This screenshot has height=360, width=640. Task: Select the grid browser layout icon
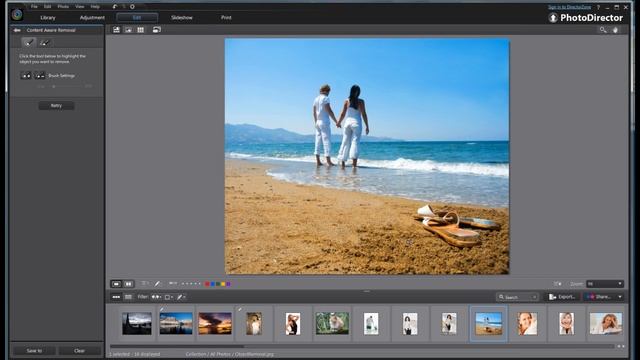click(140, 30)
